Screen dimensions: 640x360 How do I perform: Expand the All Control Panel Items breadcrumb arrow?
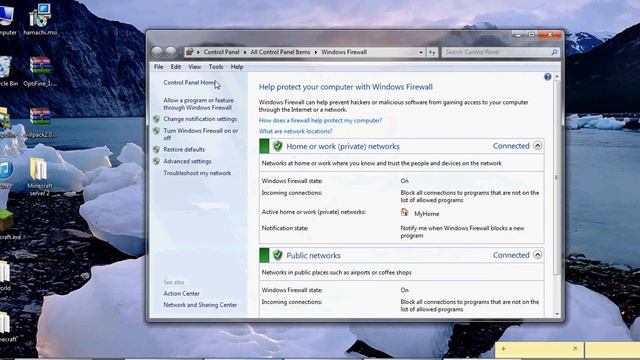(x=316, y=52)
